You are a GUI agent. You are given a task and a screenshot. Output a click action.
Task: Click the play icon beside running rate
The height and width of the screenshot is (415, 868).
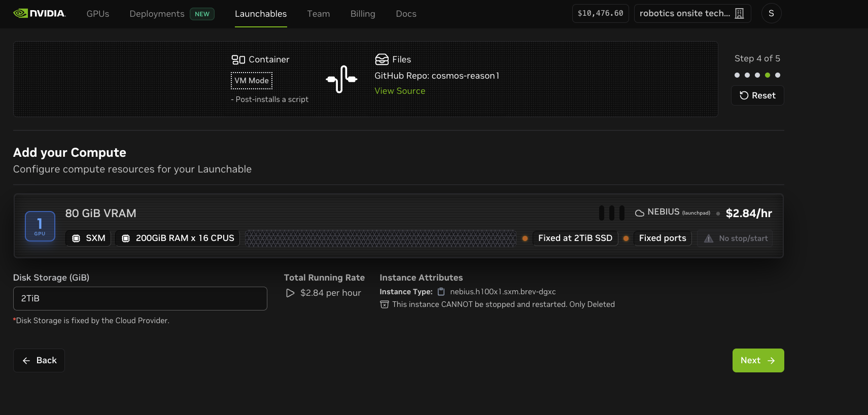tap(290, 293)
